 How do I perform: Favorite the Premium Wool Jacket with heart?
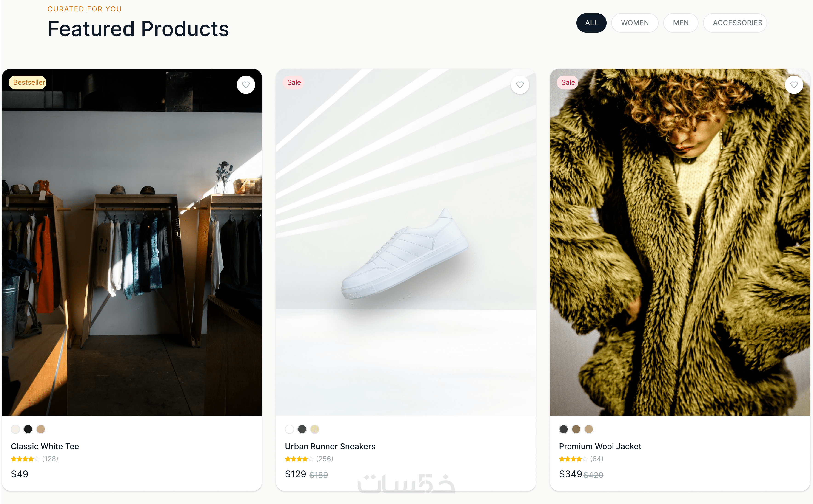(x=794, y=85)
